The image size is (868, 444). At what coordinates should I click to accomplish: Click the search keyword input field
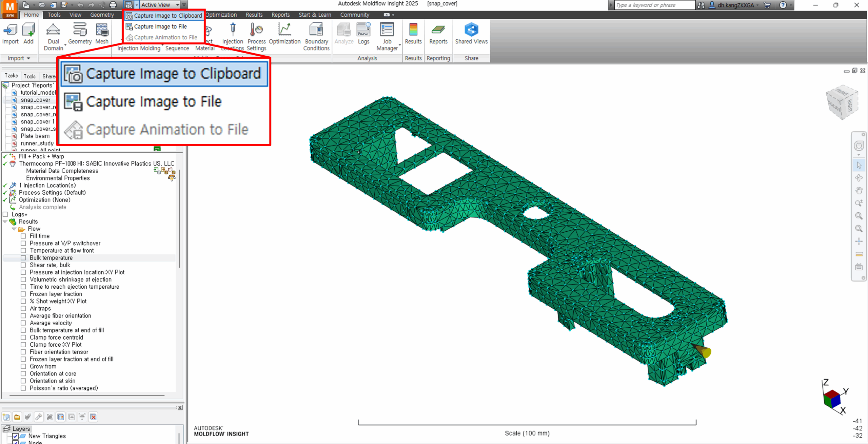pyautogui.click(x=654, y=5)
